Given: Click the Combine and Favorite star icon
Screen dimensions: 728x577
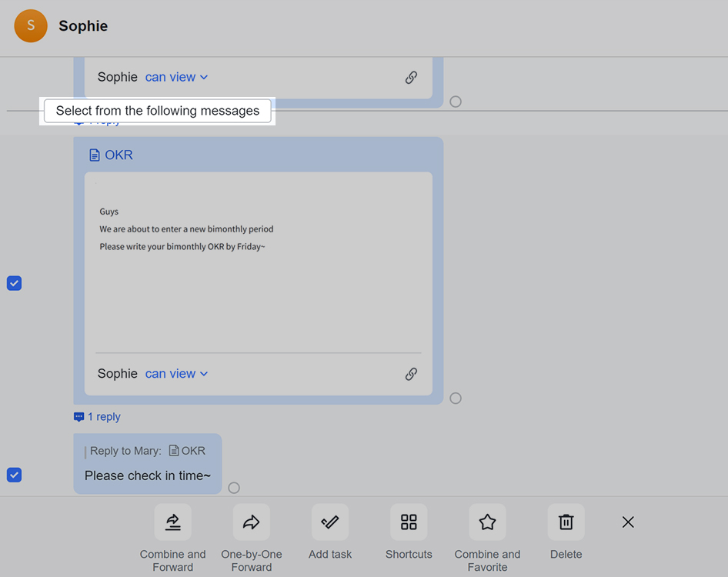Looking at the screenshot, I should click(x=487, y=522).
